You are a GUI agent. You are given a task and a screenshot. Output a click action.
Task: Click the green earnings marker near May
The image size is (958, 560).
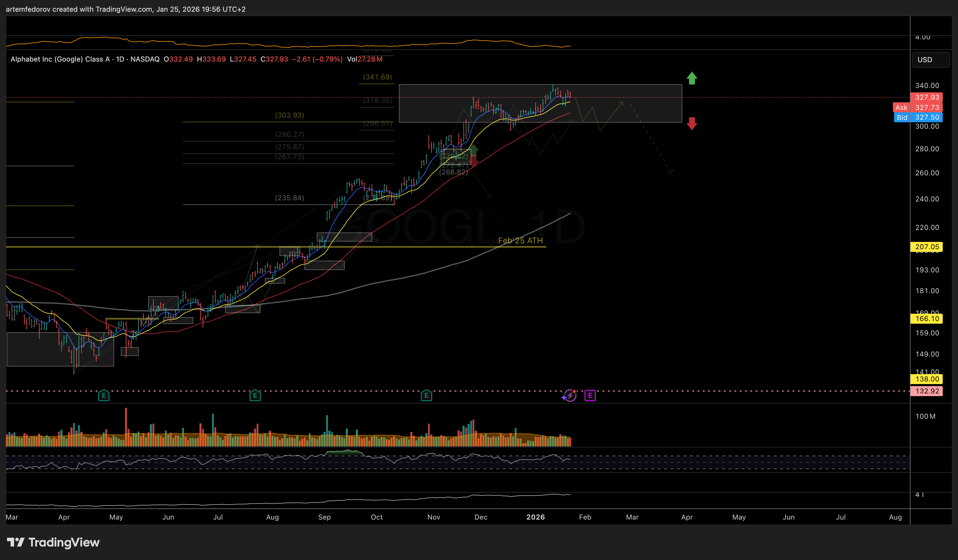pos(104,396)
